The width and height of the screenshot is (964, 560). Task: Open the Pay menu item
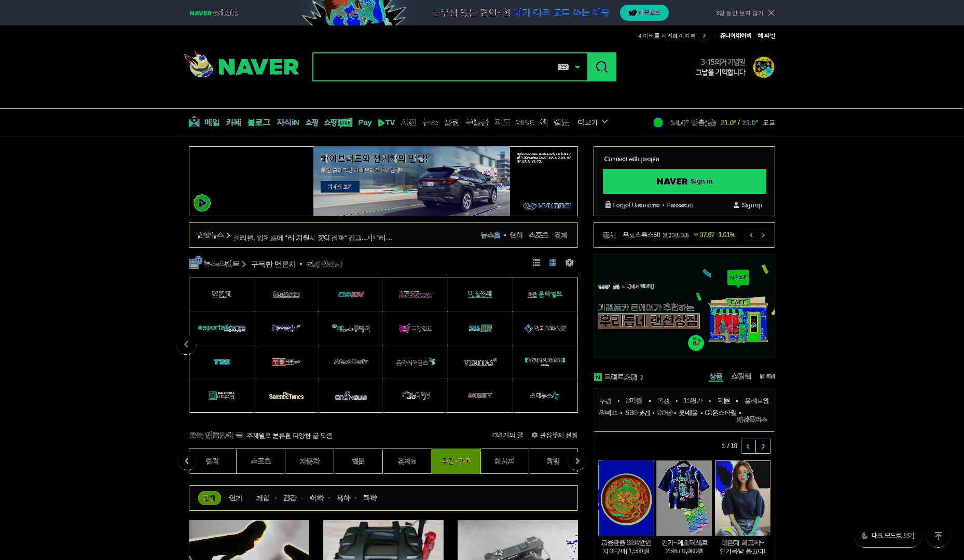pos(365,122)
